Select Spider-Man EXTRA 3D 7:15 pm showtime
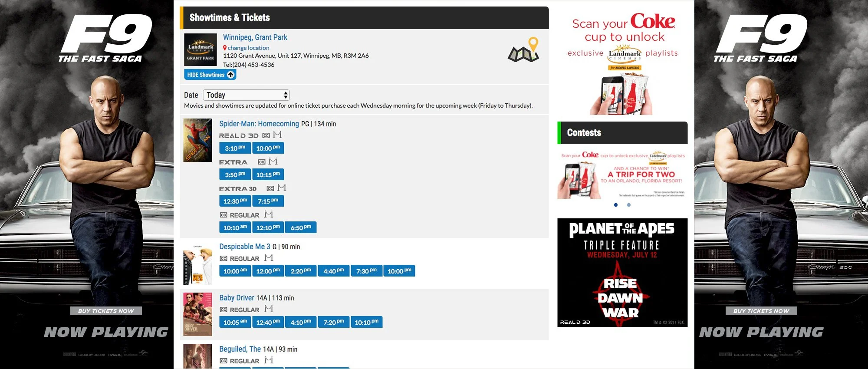 pos(268,201)
